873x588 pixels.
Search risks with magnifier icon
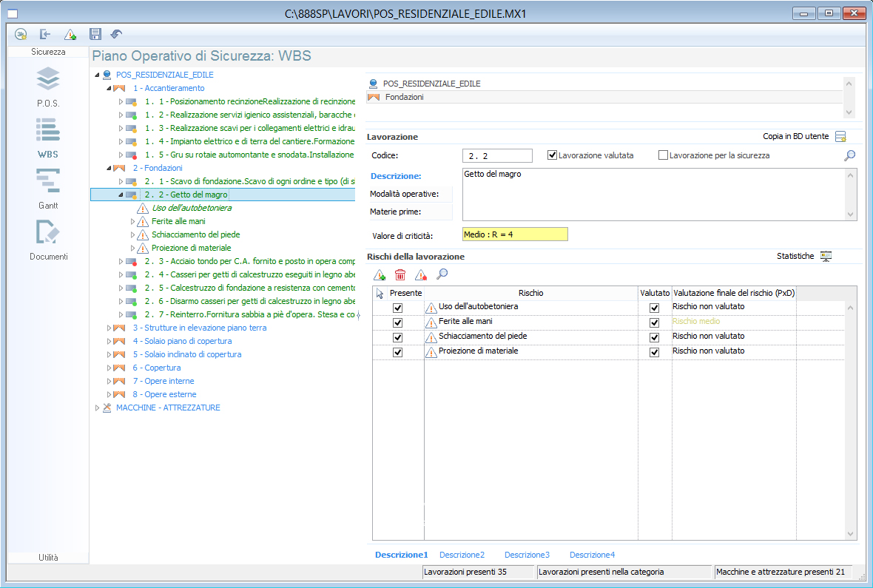tap(442, 274)
